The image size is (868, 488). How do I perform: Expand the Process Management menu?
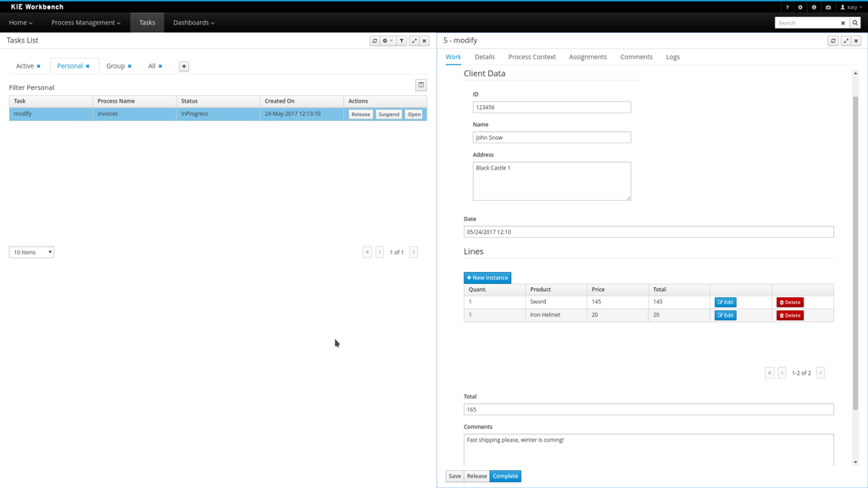[86, 23]
